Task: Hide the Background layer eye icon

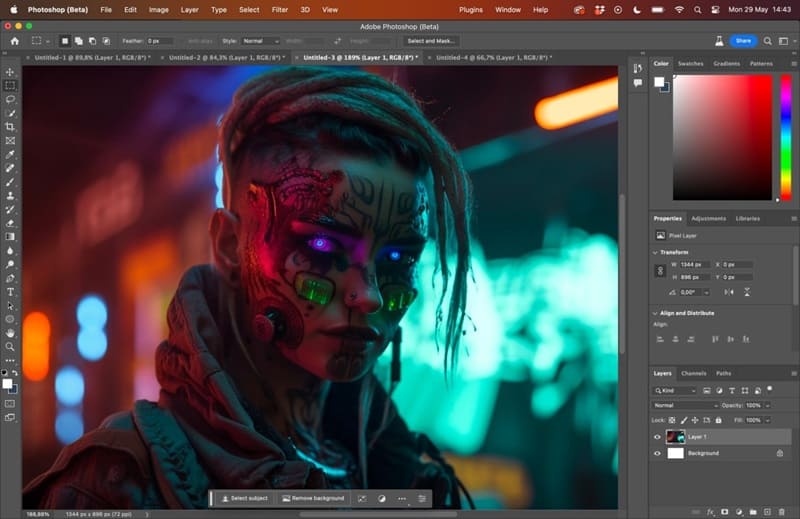Action: point(657,453)
